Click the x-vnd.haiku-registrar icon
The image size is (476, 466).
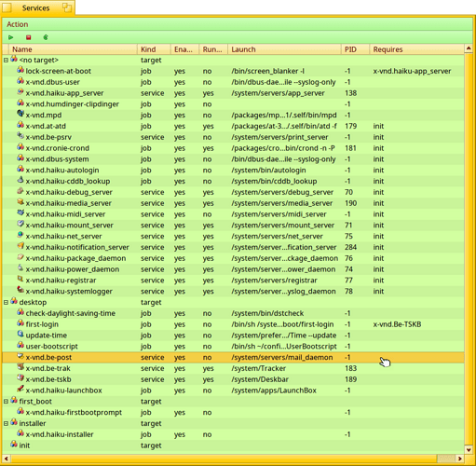coord(20,280)
